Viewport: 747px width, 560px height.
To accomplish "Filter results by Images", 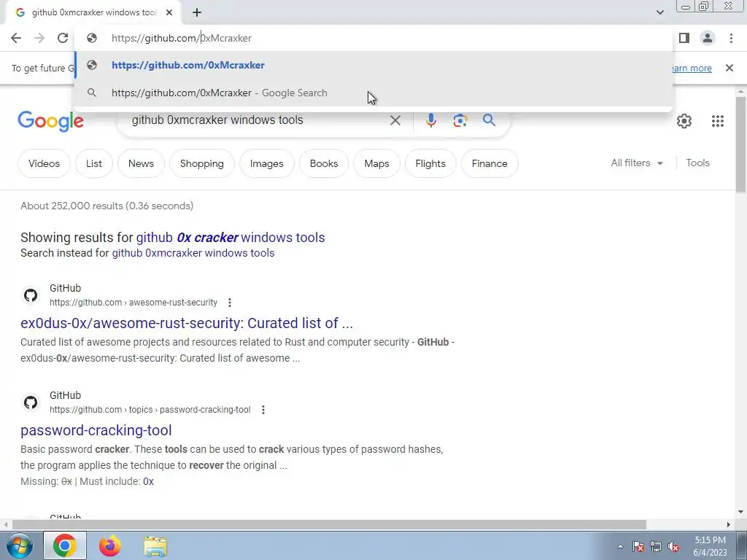I will (266, 163).
